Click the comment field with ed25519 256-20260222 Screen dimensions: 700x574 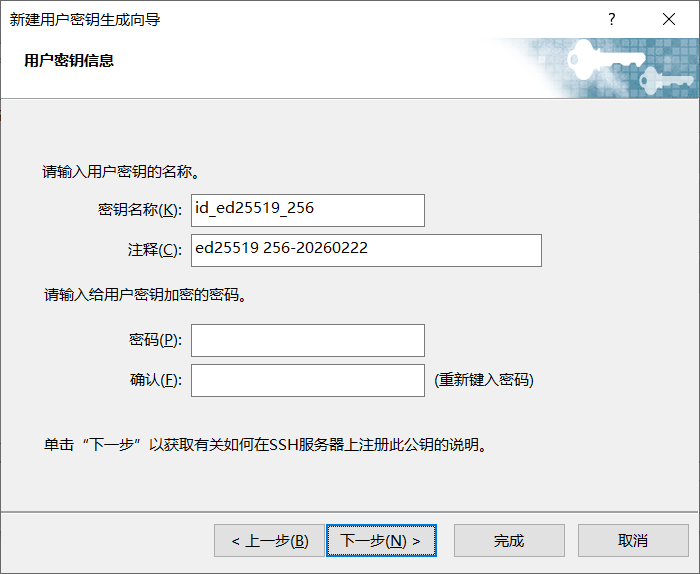[x=366, y=250]
